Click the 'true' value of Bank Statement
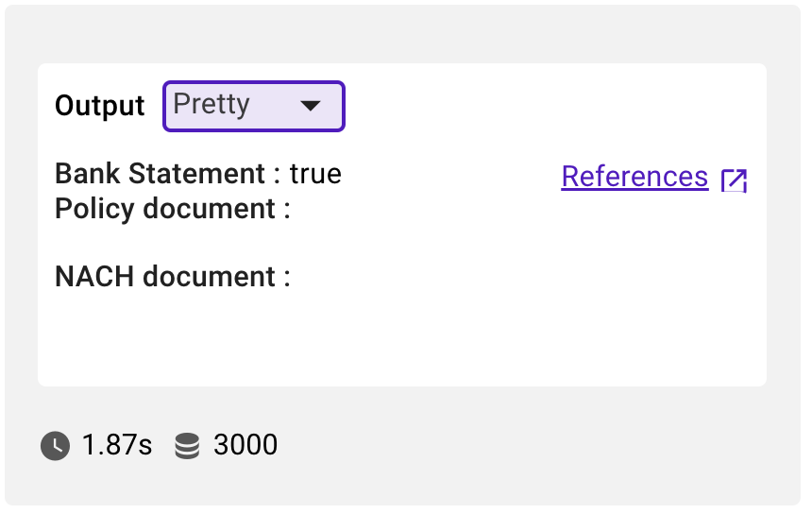 315,174
